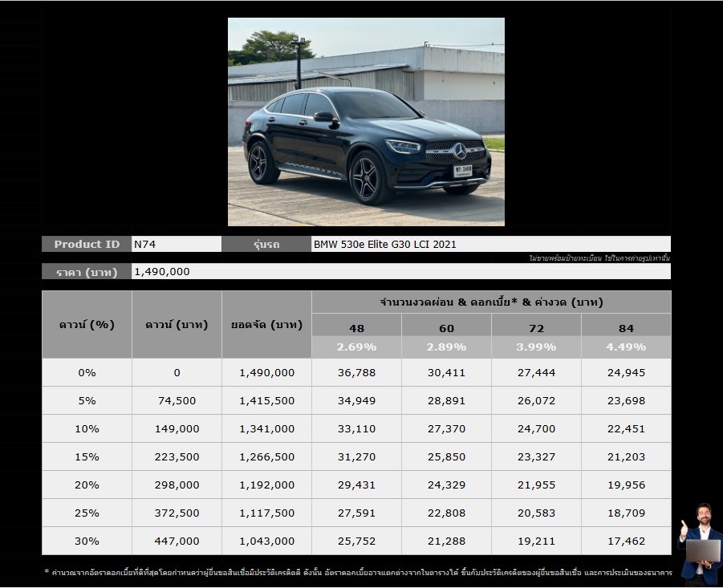Click the 34,949 monthly payment cell
Screen dimensions: 723x588
(356, 400)
